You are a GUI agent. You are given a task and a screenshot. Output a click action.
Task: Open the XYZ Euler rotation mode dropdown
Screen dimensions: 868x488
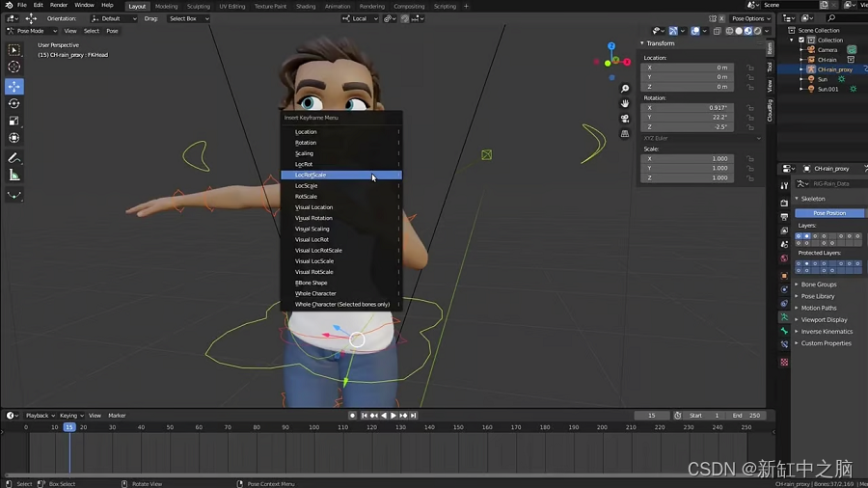tap(701, 138)
